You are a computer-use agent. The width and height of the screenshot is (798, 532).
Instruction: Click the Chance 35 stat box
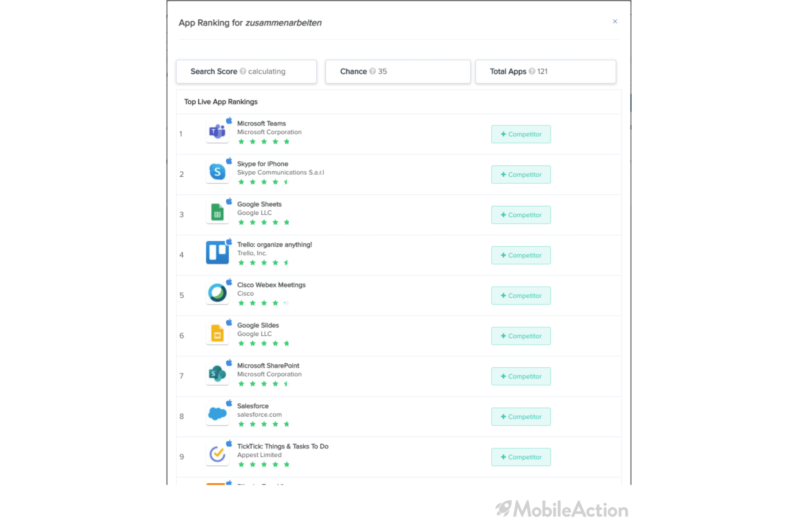click(398, 72)
